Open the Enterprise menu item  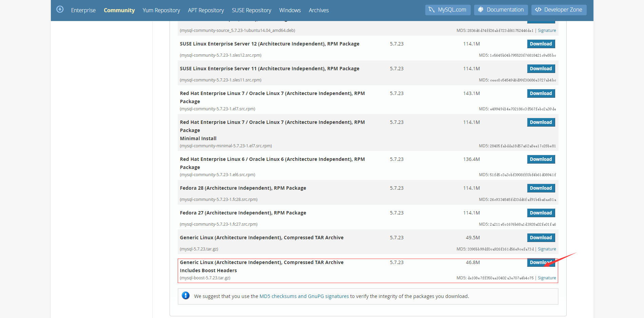(x=83, y=10)
